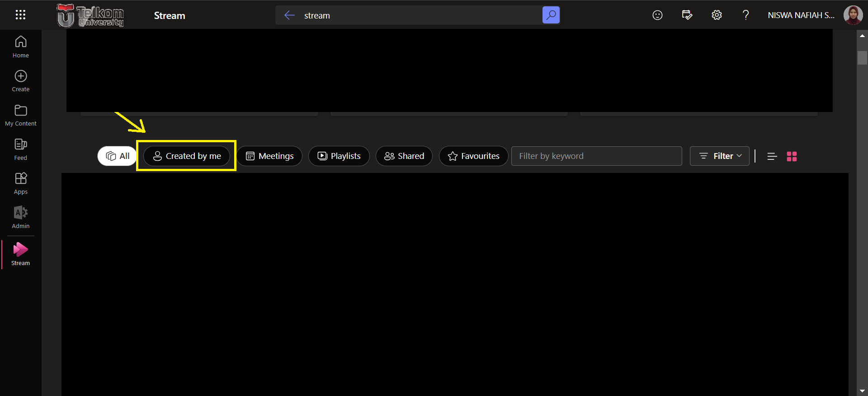This screenshot has width=868, height=396.
Task: Click the scrollbar up arrow
Action: tap(862, 36)
